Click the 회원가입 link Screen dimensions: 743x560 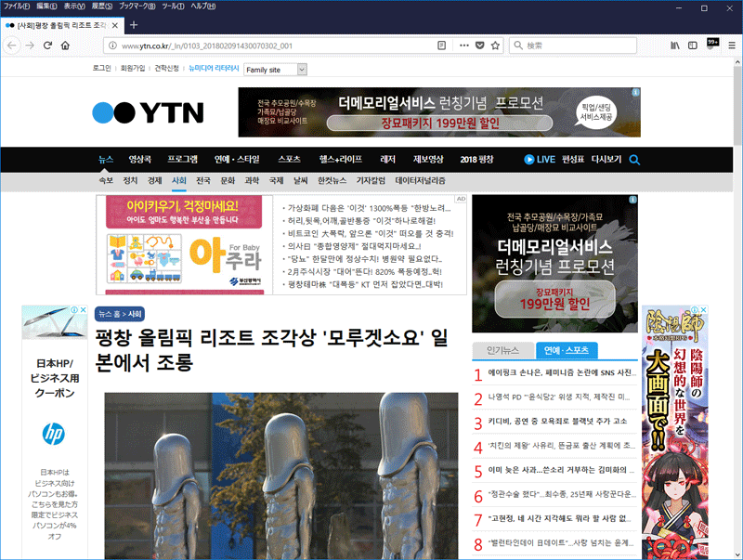coord(133,68)
